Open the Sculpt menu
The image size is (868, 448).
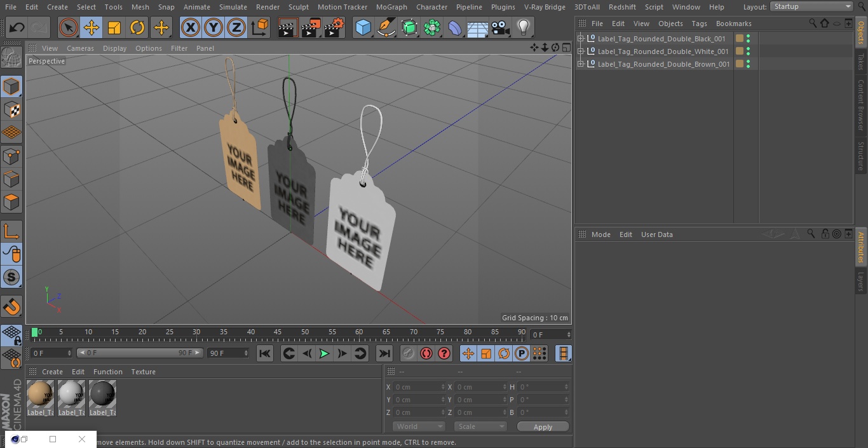point(298,7)
